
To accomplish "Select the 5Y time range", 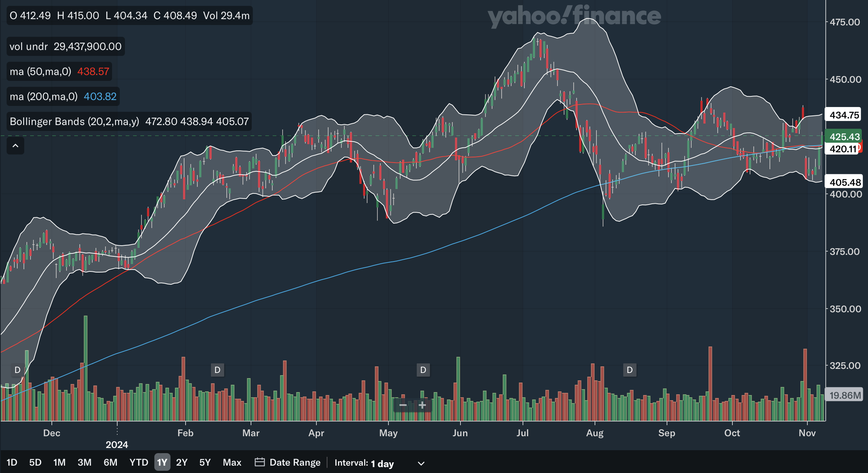I will pyautogui.click(x=205, y=462).
